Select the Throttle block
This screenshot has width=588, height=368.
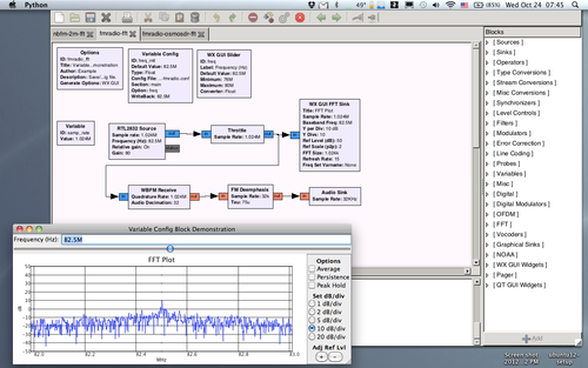tap(237, 134)
